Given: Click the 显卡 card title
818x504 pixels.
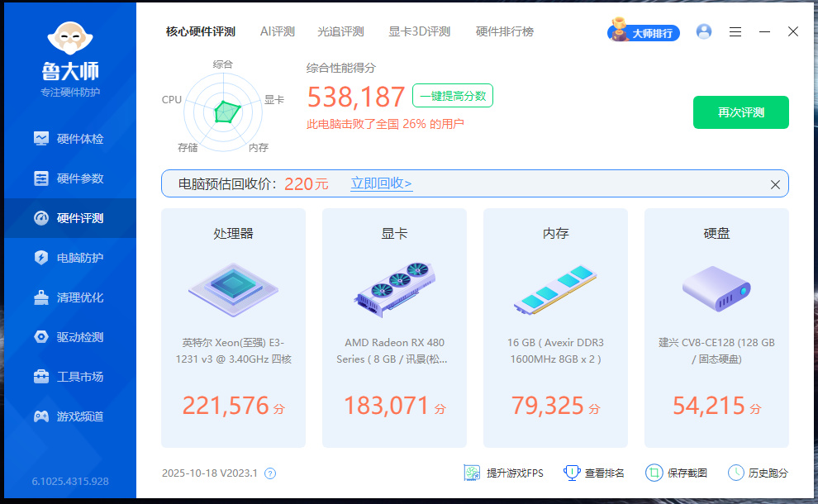Looking at the screenshot, I should 394,233.
